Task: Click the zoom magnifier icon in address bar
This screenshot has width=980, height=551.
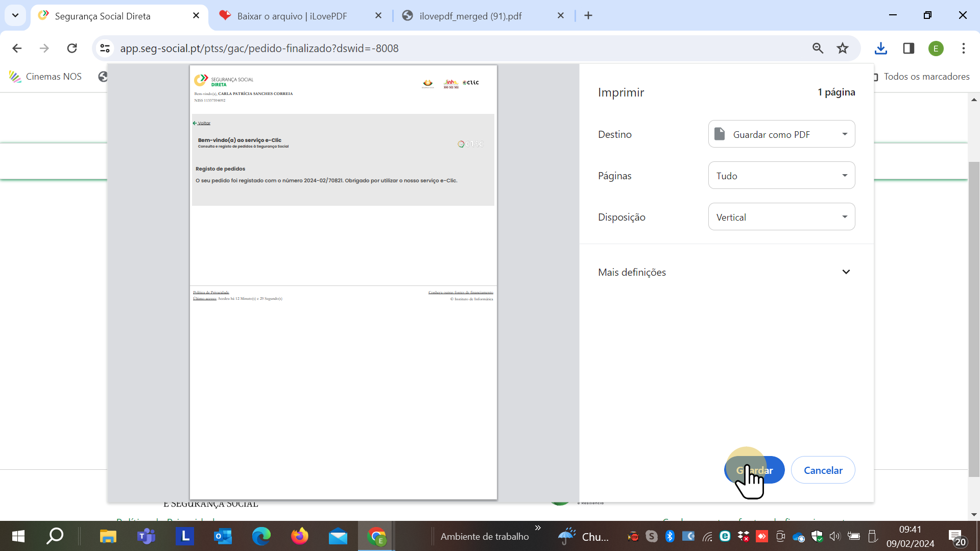Action: click(x=818, y=49)
